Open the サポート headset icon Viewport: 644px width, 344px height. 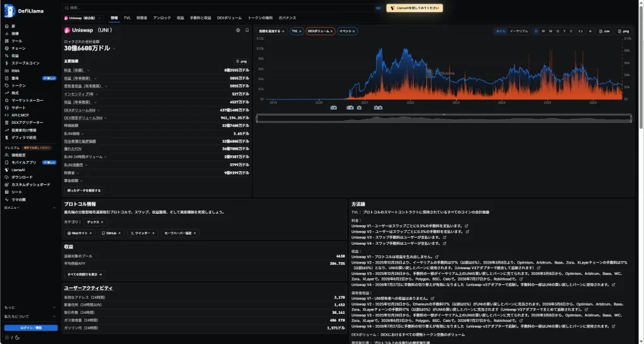pyautogui.click(x=6, y=108)
